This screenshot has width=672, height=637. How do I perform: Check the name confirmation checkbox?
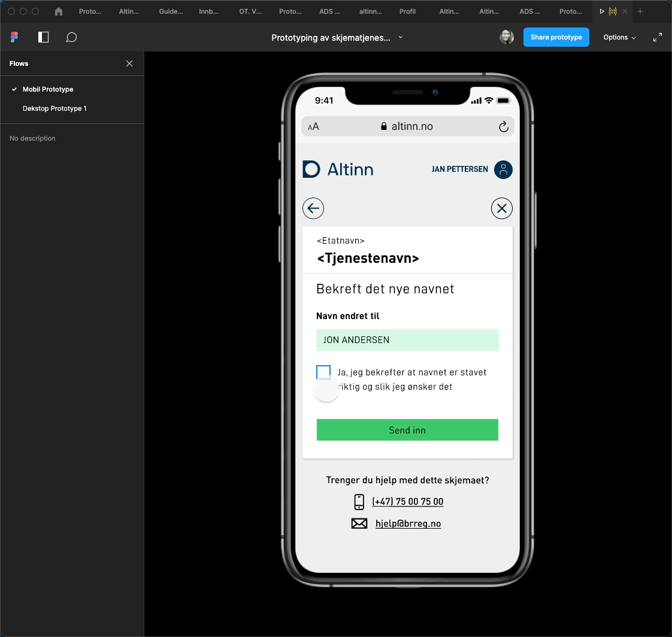point(323,372)
